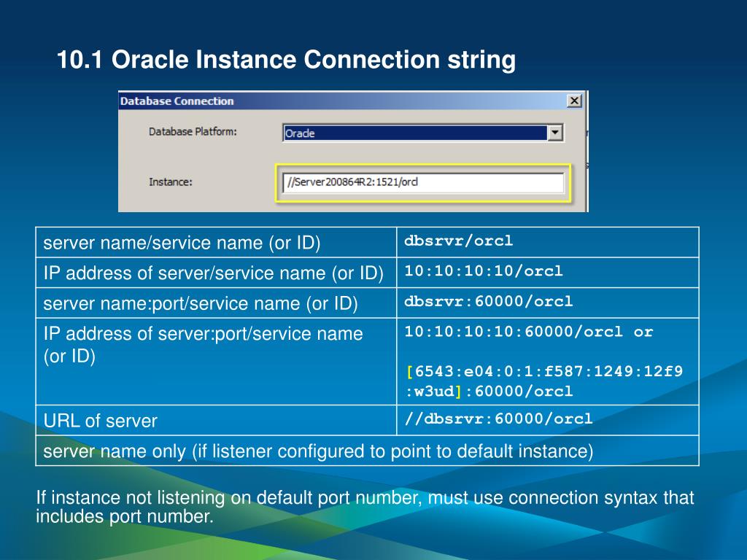Select the 'URL of server' cell

pyautogui.click(x=216, y=421)
